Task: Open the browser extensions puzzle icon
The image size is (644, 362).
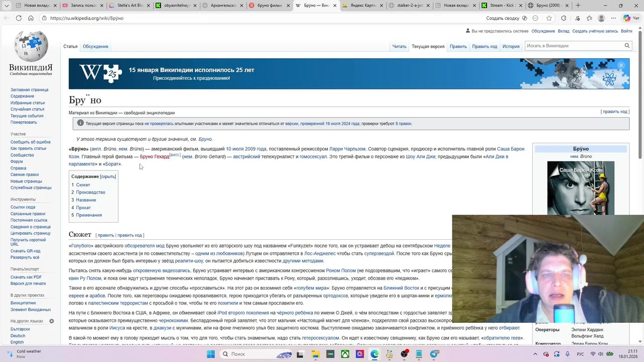Action: (x=563, y=18)
